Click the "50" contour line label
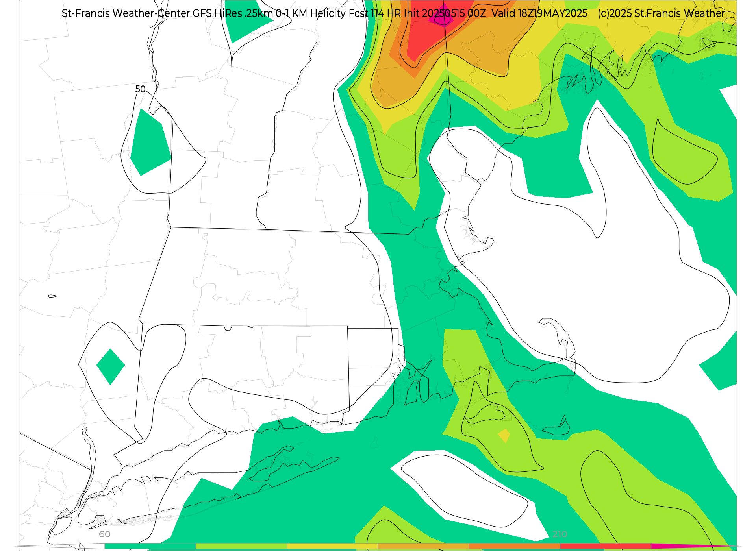The height and width of the screenshot is (551, 756). [140, 89]
